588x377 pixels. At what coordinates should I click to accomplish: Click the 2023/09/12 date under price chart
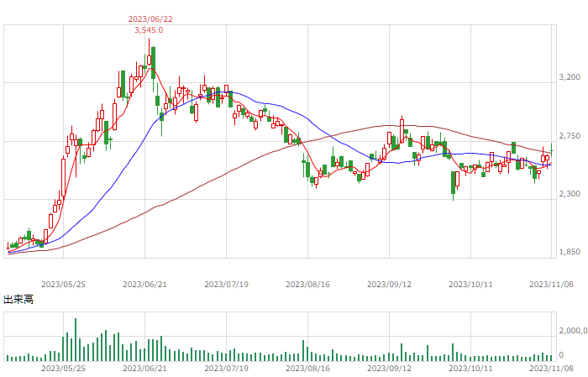pos(389,284)
